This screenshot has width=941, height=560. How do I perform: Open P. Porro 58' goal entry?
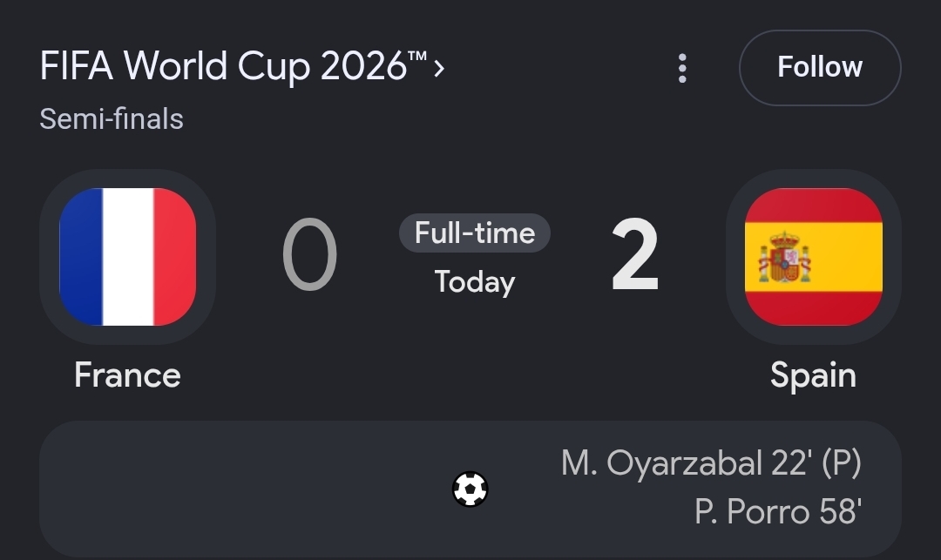[x=778, y=511]
